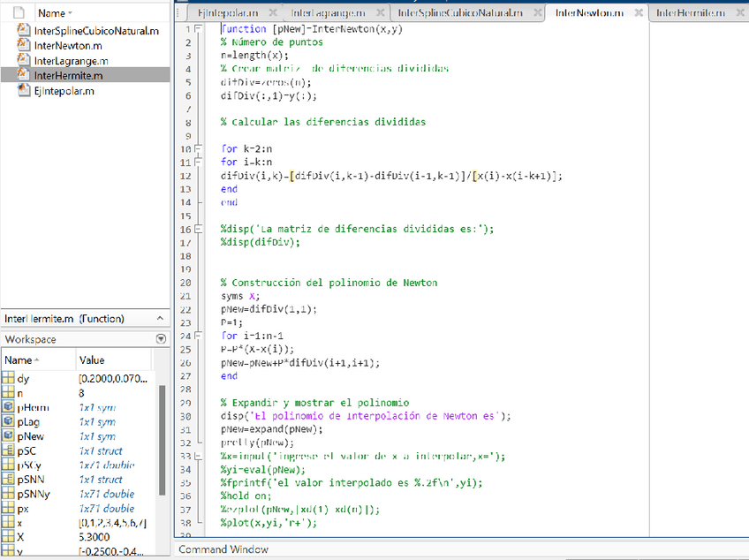Click the pLag sym variable icon
Viewport: 749px width, 560px height.
click(8, 422)
